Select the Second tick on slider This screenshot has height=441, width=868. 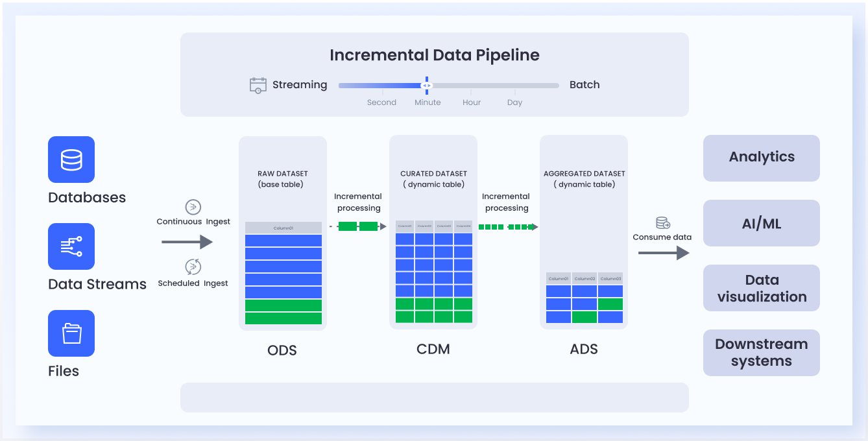[381, 102]
